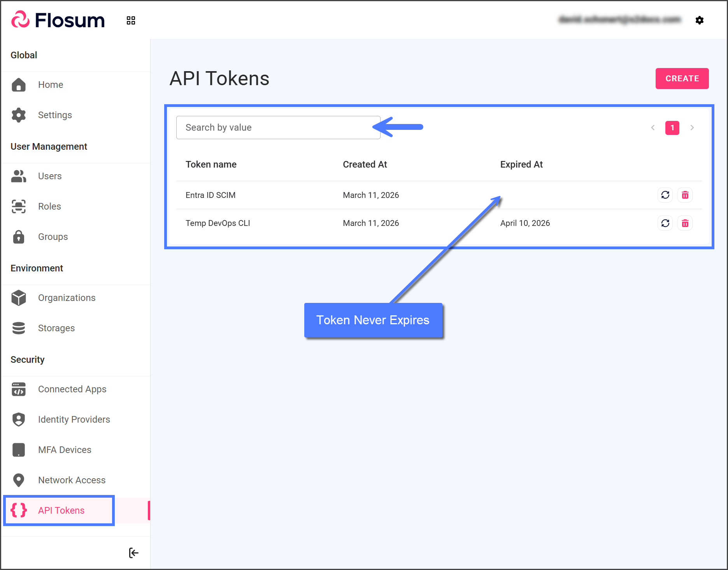
Task: Select Organizations in the Environment section
Action: [x=67, y=298]
